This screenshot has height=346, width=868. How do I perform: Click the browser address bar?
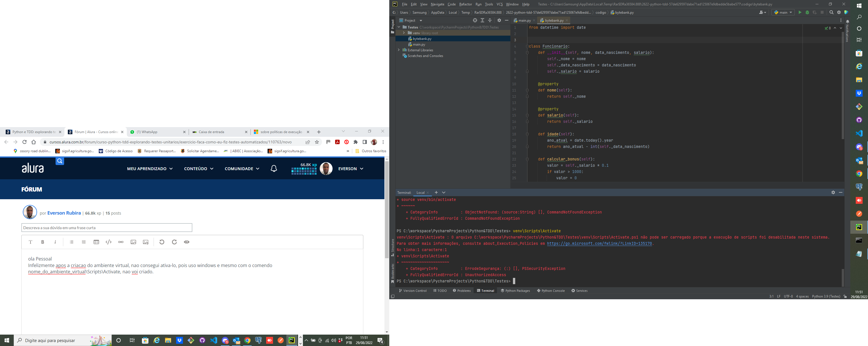point(170,142)
